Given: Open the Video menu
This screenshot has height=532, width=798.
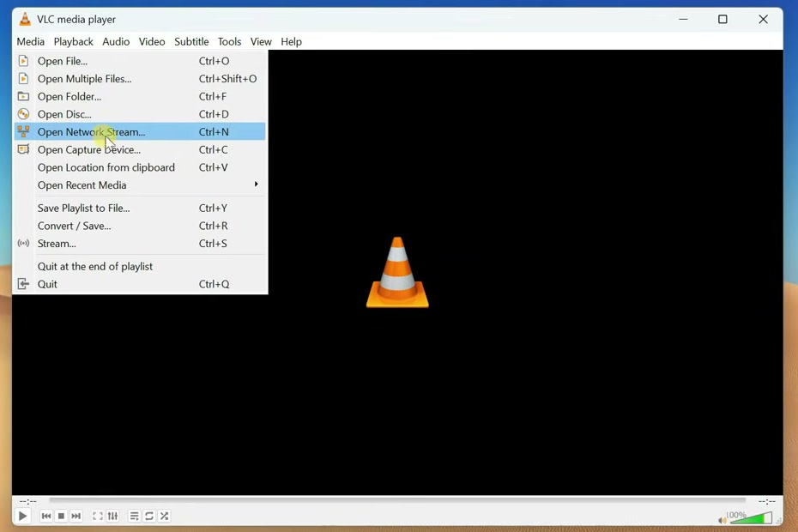Looking at the screenshot, I should pos(152,42).
